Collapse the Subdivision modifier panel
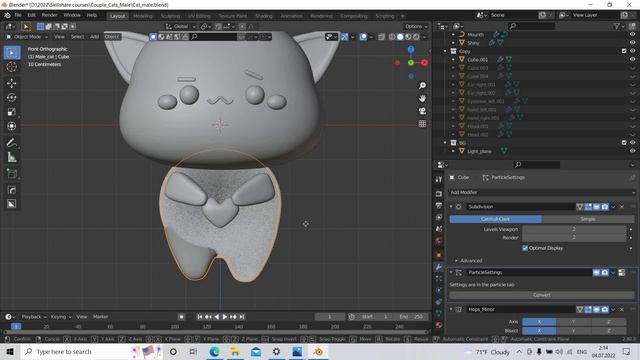 [x=451, y=207]
